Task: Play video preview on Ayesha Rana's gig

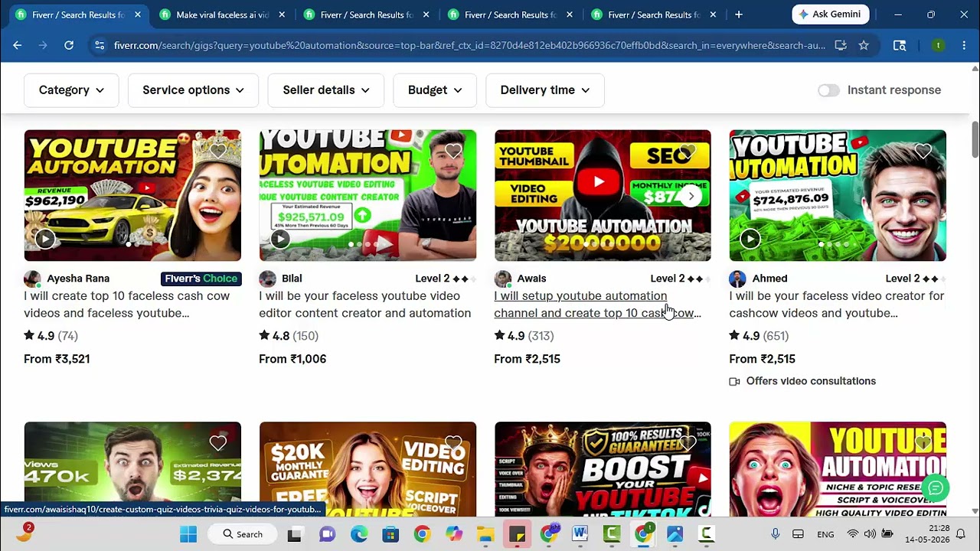Action: point(45,239)
